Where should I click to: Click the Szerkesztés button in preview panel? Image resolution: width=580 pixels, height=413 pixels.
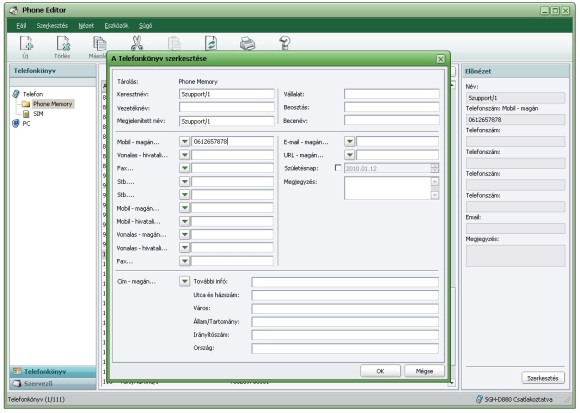[x=543, y=378]
